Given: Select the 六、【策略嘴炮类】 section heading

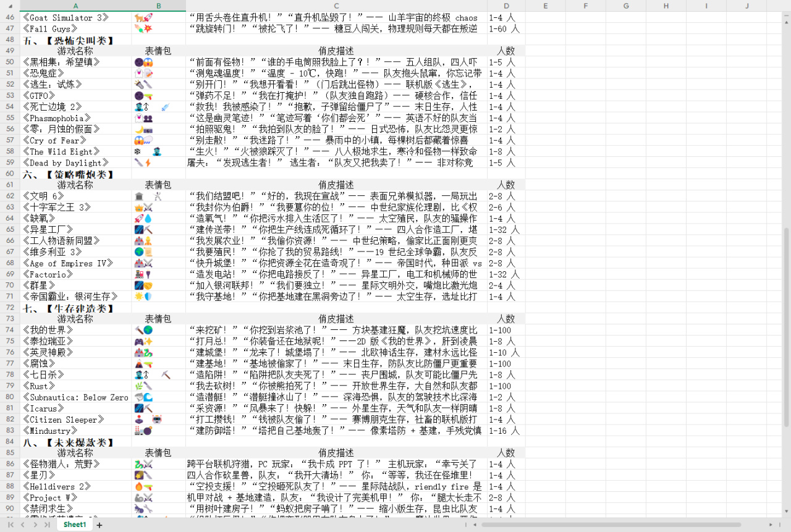Looking at the screenshot, I should pyautogui.click(x=75, y=174).
